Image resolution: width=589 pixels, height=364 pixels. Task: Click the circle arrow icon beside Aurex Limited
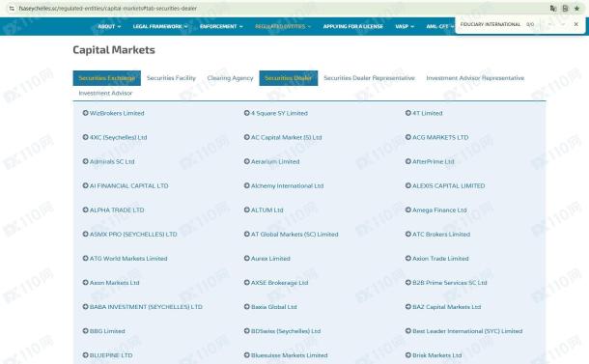(x=247, y=258)
